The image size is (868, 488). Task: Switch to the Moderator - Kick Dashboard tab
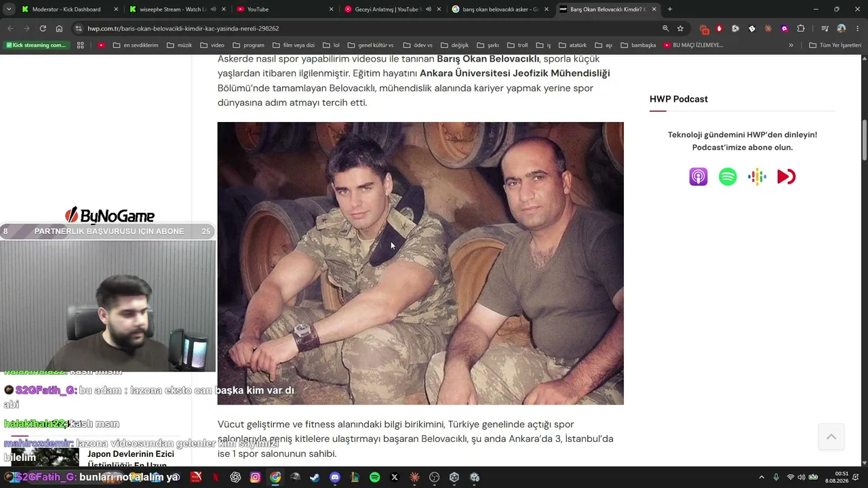pyautogui.click(x=66, y=9)
